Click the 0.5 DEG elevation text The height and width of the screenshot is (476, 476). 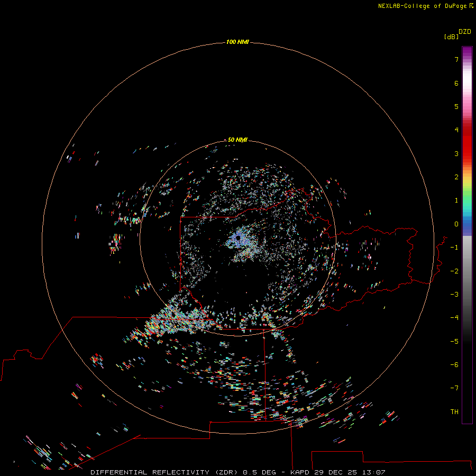pyautogui.click(x=260, y=472)
